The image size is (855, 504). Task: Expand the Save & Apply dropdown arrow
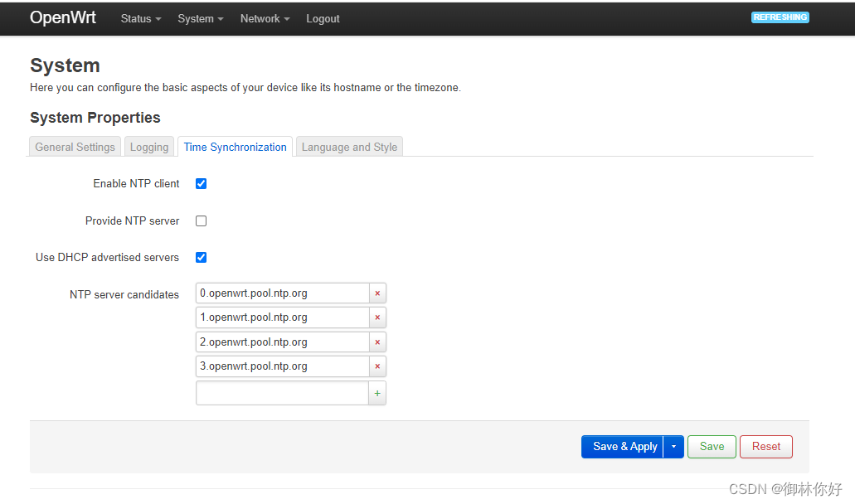pos(674,447)
